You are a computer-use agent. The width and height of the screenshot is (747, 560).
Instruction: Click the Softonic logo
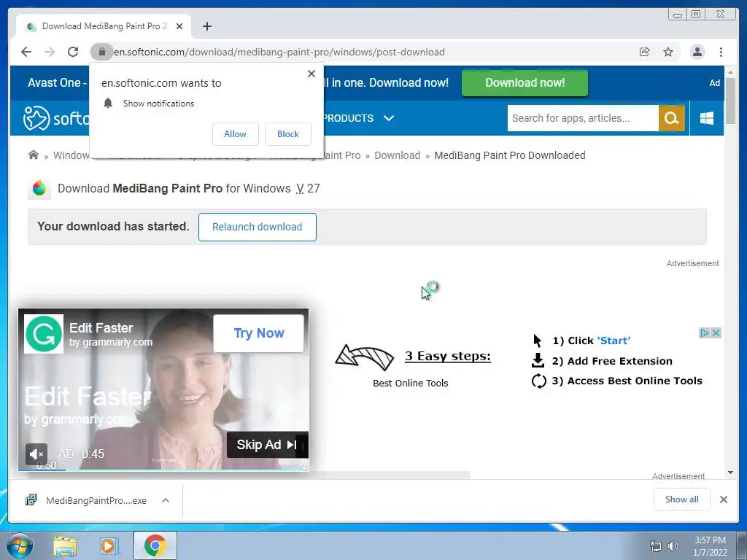tap(56, 118)
